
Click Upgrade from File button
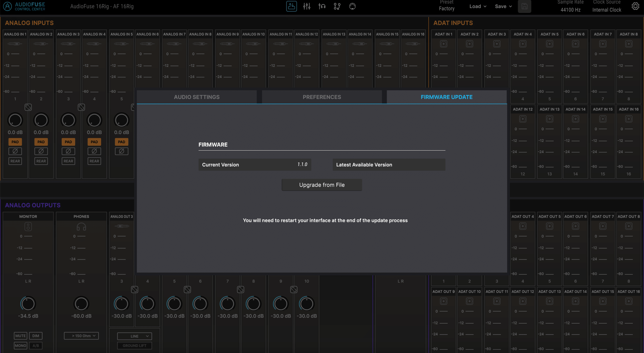pos(322,185)
